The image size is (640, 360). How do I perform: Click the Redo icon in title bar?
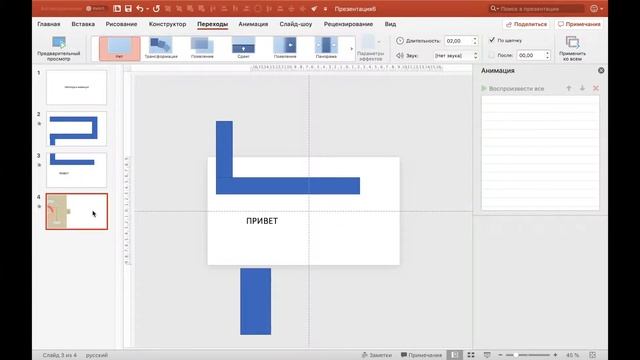pyautogui.click(x=156, y=9)
